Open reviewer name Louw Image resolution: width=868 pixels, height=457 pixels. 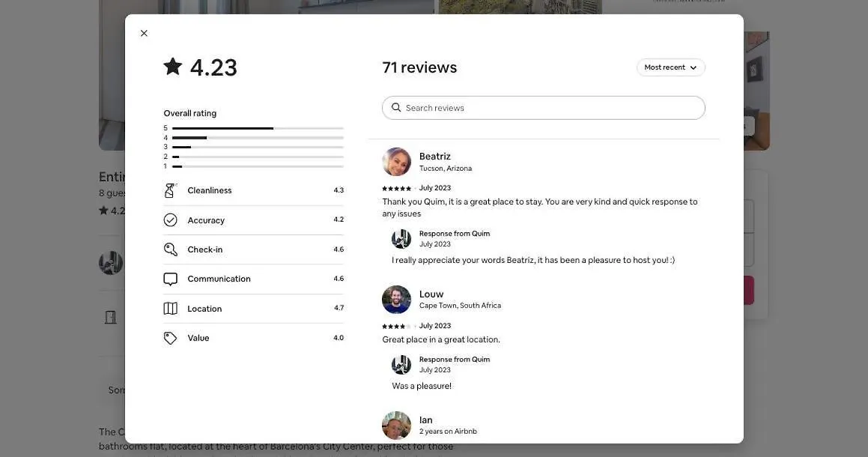pos(431,294)
